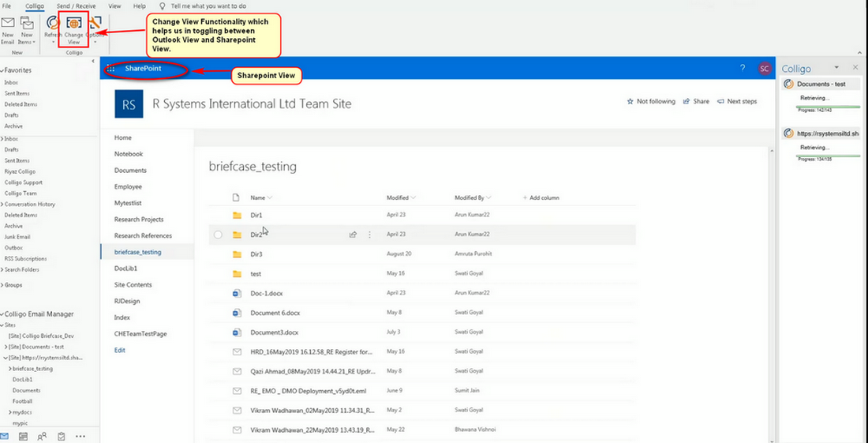Collapse the Colligo Email Manager tree
The image size is (868, 443).
2,314
